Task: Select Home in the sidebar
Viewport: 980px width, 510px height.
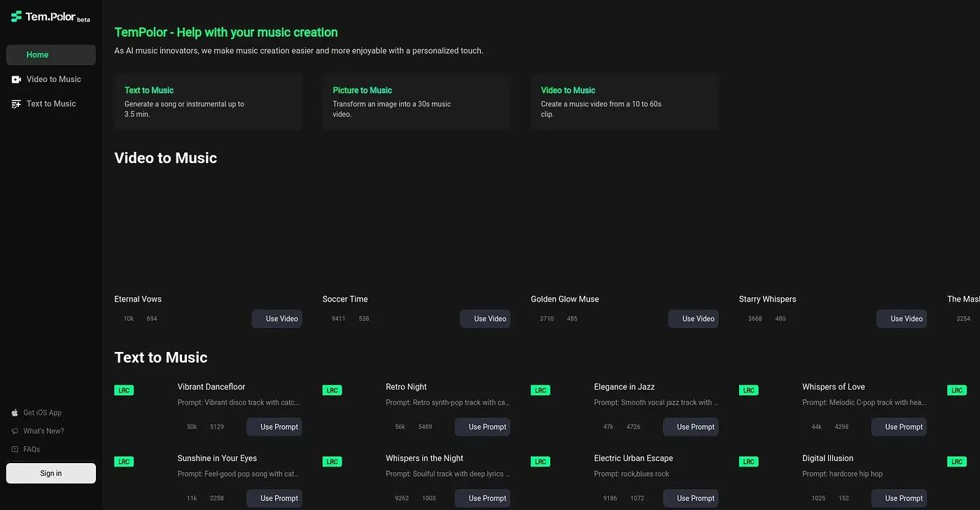Action: pos(51,55)
